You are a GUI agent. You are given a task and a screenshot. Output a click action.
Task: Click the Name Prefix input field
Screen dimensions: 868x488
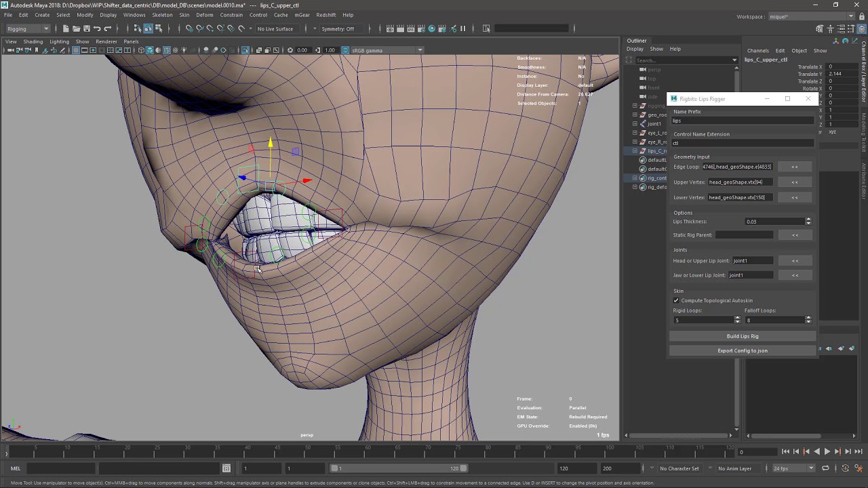[743, 121]
